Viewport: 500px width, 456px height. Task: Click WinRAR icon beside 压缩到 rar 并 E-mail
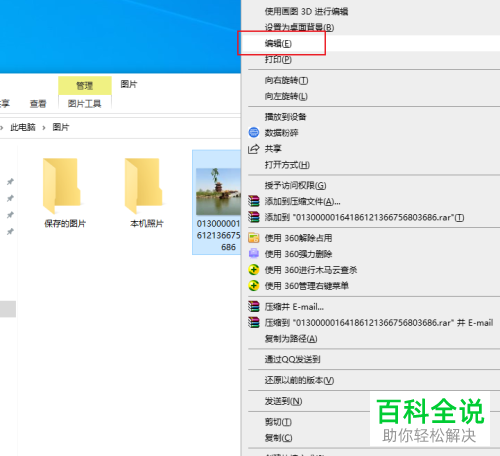254,322
